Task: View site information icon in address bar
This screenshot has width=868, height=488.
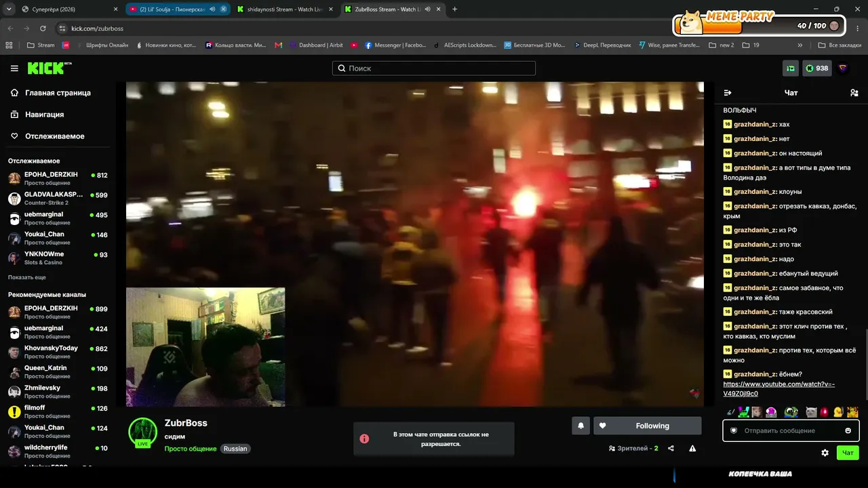Action: 62,28
